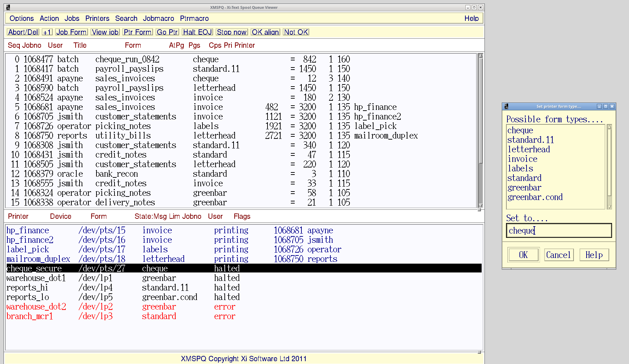
Task: Click the Halt EOJ toolbar button
Action: pos(198,32)
